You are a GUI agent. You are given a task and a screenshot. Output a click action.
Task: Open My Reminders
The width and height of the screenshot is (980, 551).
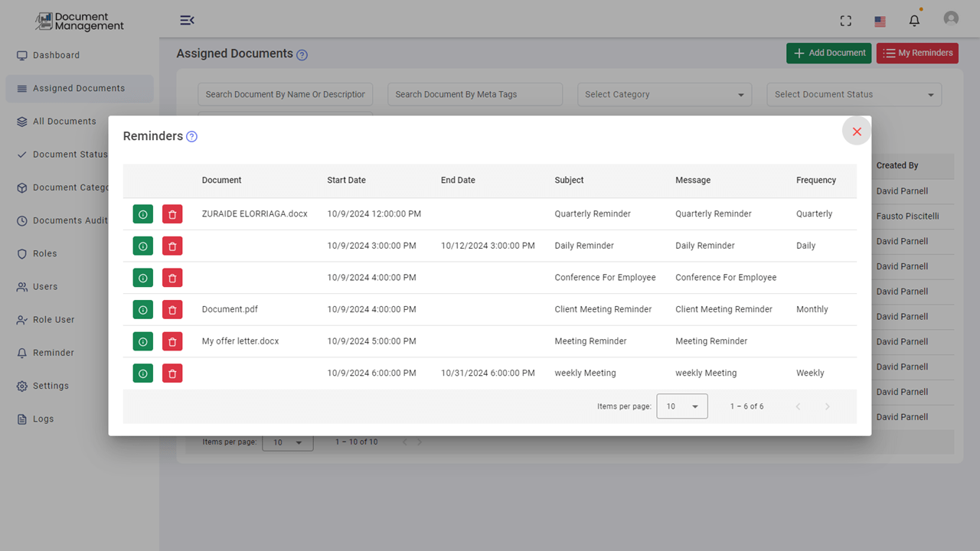point(917,54)
